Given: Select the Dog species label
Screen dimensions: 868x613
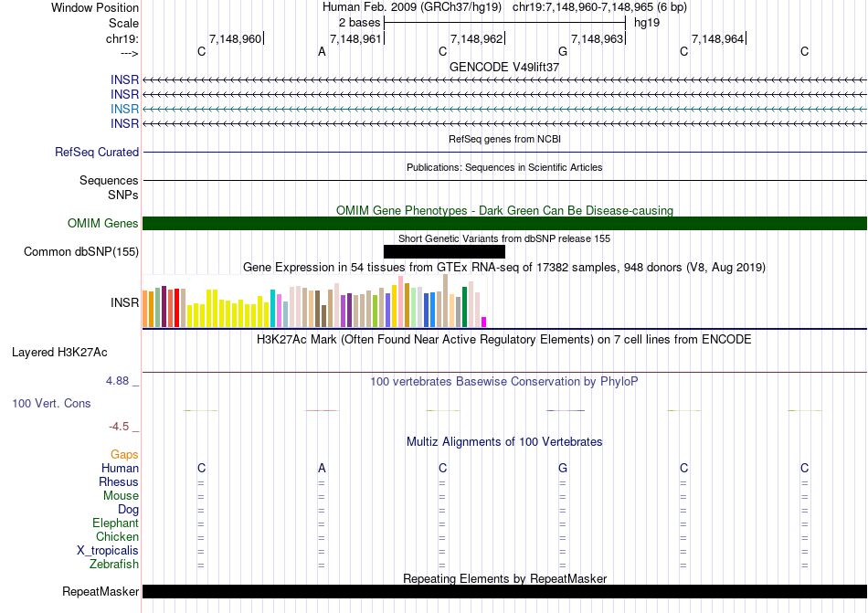Looking at the screenshot, I should (128, 509).
